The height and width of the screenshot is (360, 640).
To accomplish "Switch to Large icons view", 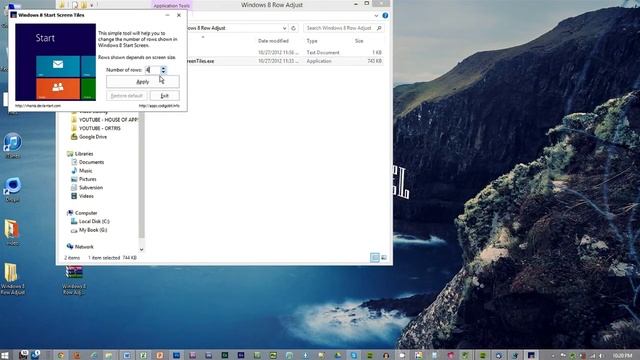I will pyautogui.click(x=384, y=258).
